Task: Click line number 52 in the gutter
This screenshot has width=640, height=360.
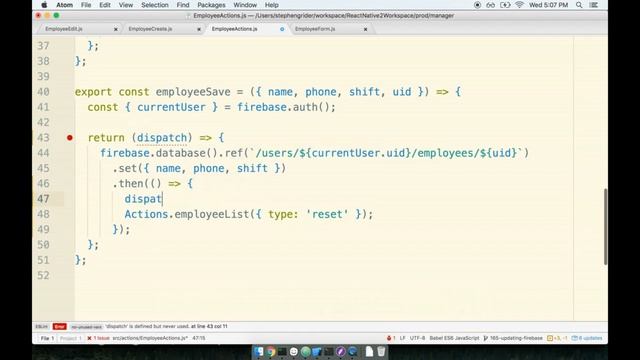Action: [43, 276]
